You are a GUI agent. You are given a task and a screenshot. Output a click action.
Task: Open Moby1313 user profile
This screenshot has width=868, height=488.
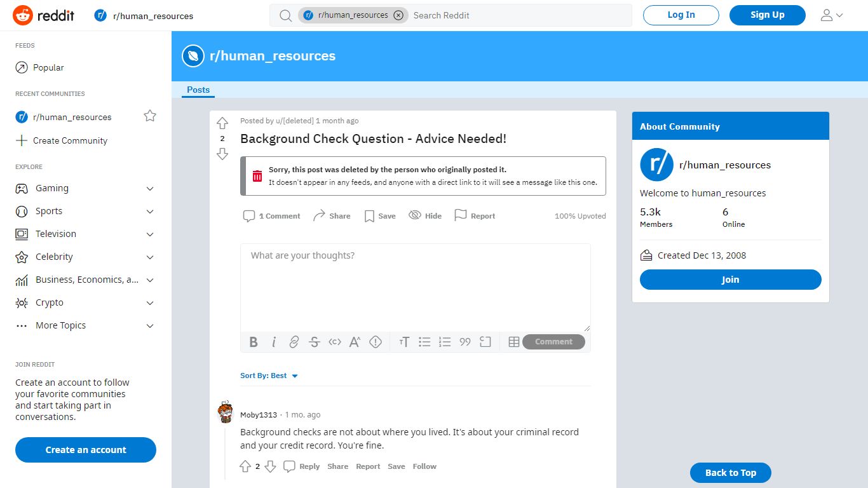(x=259, y=415)
